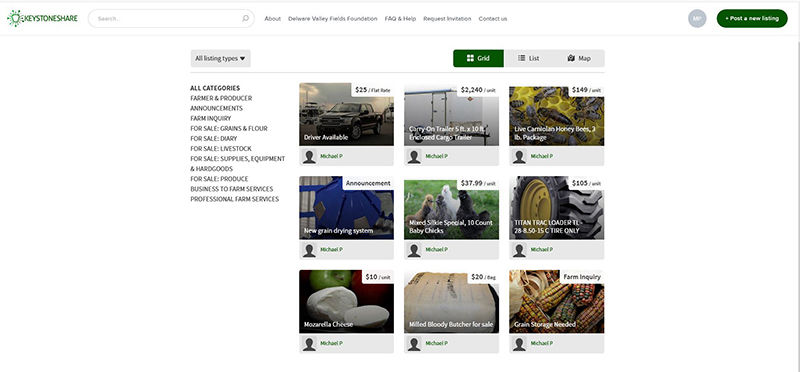Click the Farm Inquiry label on Grain Storage card
Viewport: 800px width, 372px height.
(x=582, y=277)
